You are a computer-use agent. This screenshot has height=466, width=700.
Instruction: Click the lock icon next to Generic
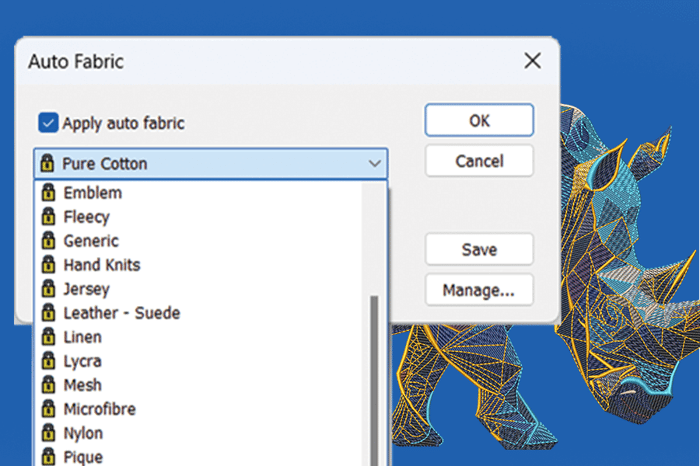coord(48,241)
